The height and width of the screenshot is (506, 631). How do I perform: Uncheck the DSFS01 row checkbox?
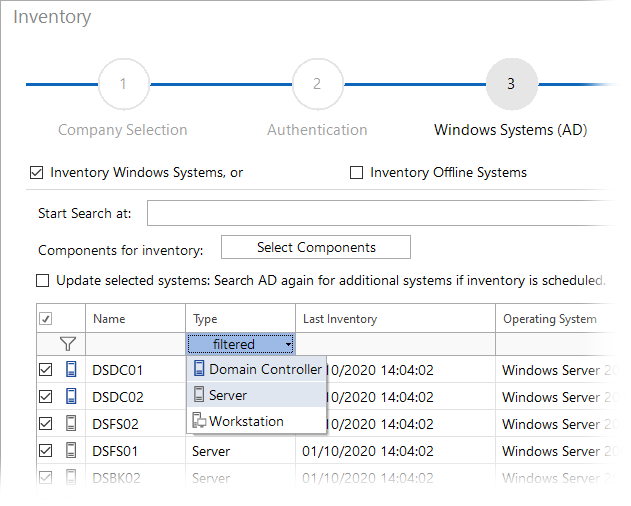[45, 450]
